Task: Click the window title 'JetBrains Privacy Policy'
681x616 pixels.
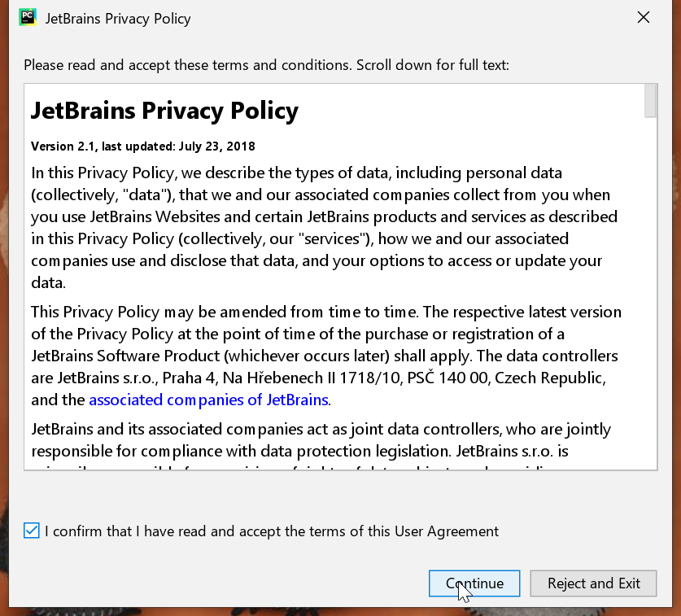Action: coord(118,19)
